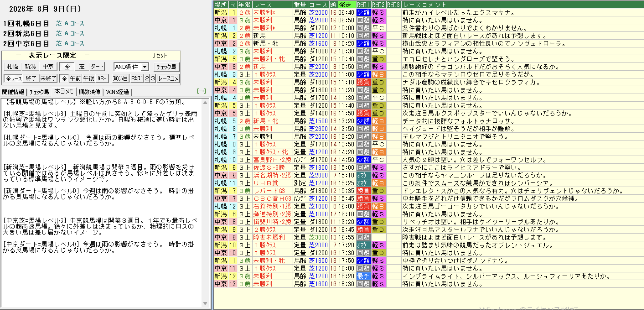The image size is (644, 310).
Task: Select the 揖斐川特・2勝 race
Action: point(272,222)
